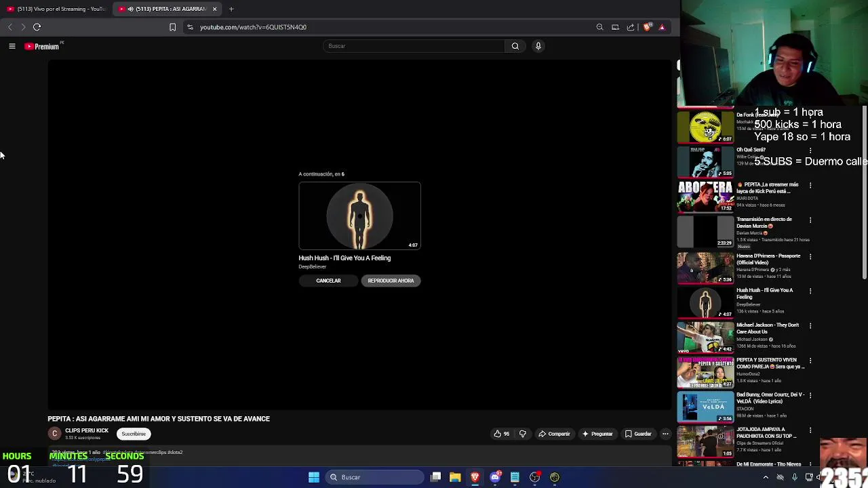Viewport: 868px width, 488px height.
Task: Open Hush Hush sidebar video title
Action: [764, 293]
